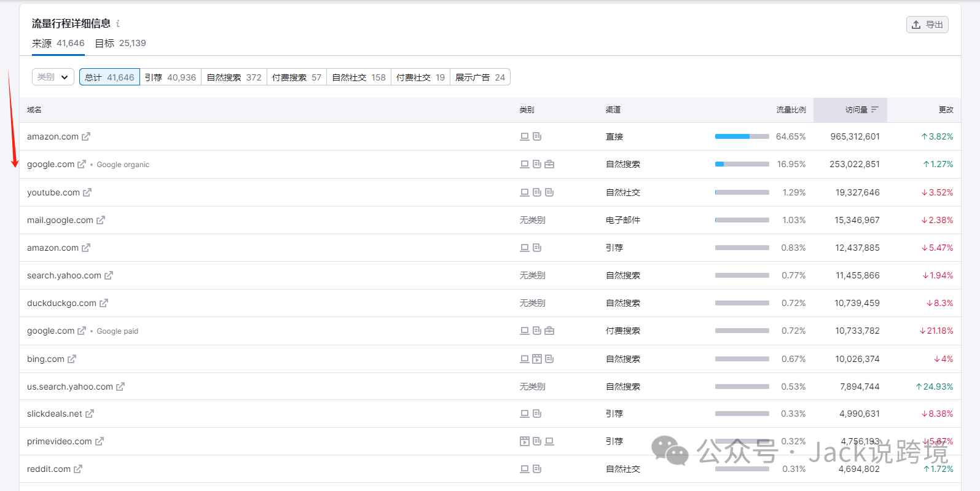Click the 付费搜索 channel cell for google.com
This screenshot has height=491, width=980.
click(x=623, y=331)
